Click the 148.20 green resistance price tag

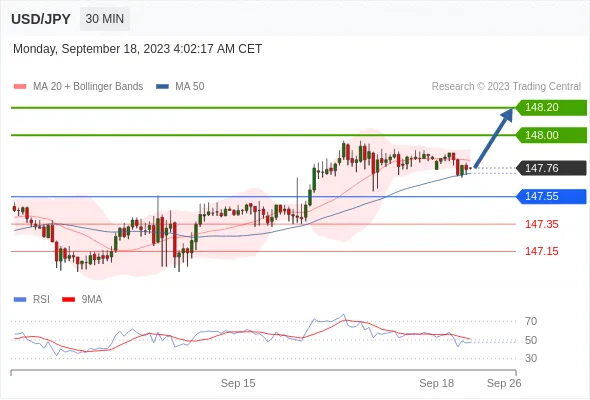(551, 108)
